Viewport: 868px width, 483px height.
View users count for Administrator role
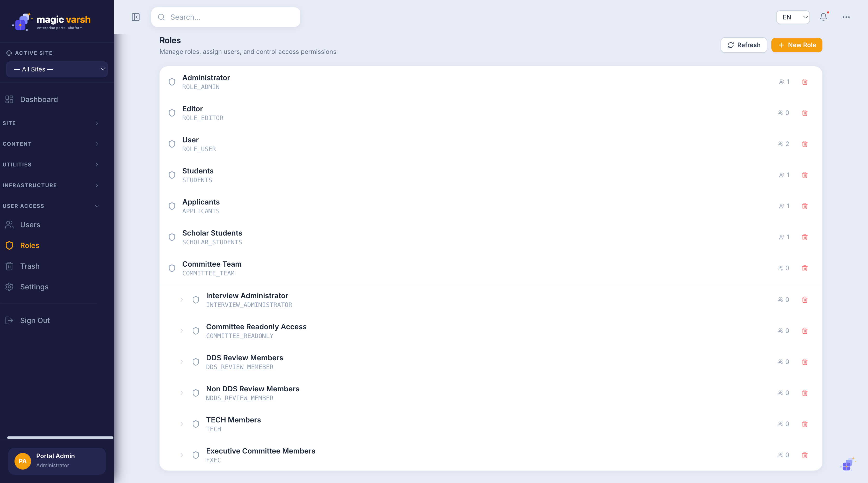pos(784,82)
